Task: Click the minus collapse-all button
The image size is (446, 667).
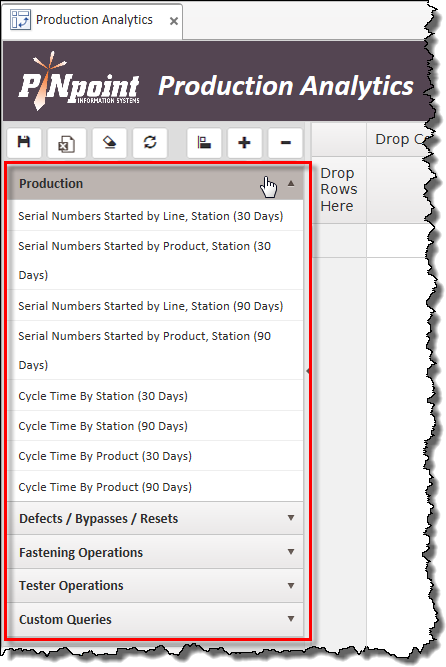Action: point(286,142)
